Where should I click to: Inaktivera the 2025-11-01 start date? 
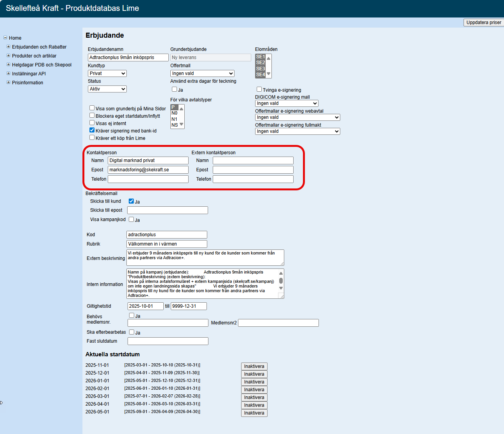(x=254, y=366)
